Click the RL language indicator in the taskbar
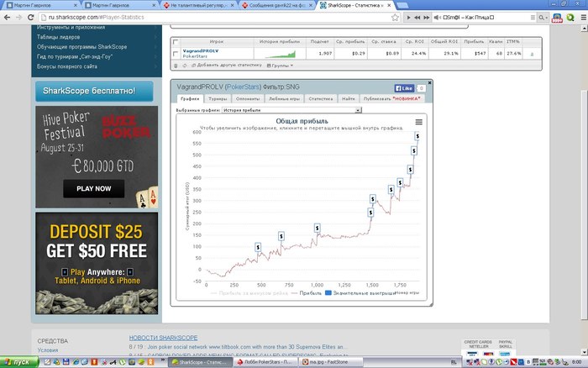 [454, 362]
